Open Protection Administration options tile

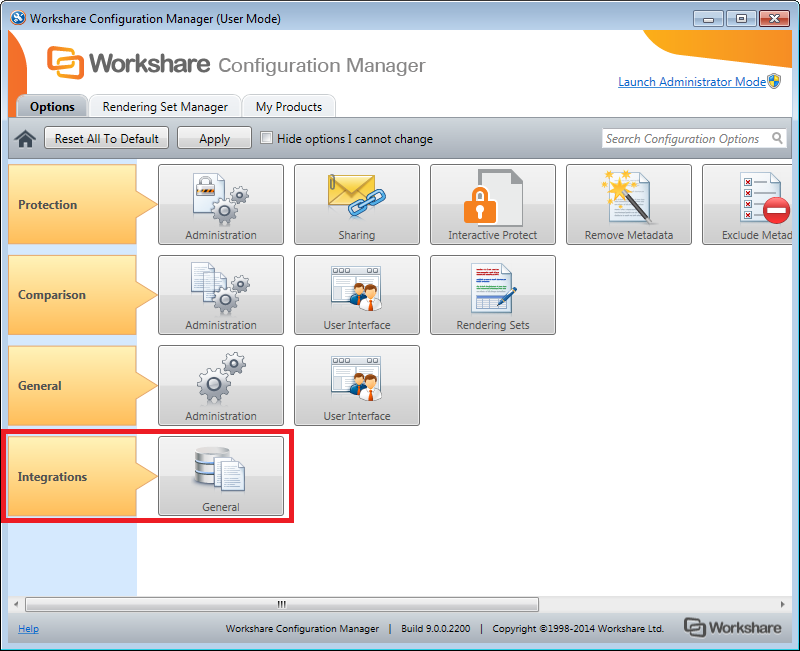tap(221, 205)
